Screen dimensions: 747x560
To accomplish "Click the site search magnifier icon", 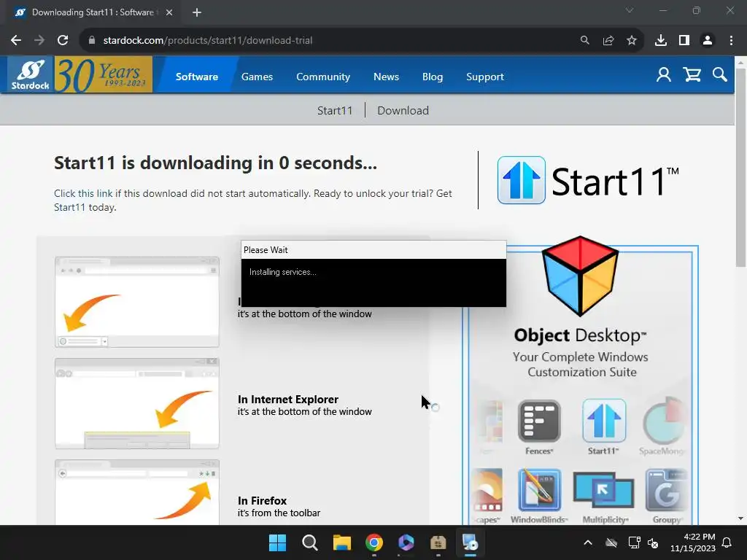I will click(x=719, y=75).
